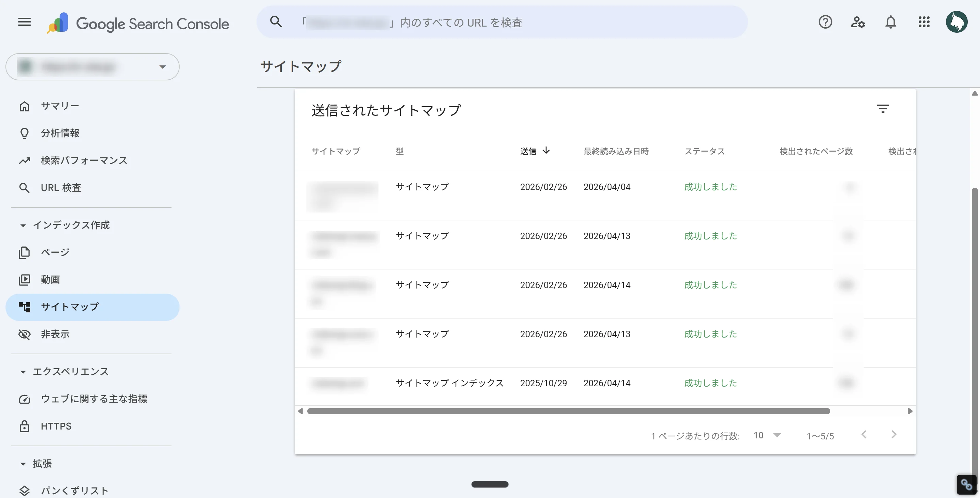Open the navigation hamburger menu
Screen dimensions: 980x498
tap(24, 22)
